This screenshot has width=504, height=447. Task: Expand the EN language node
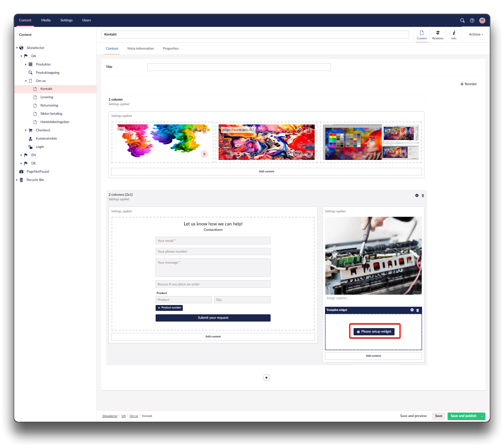(x=21, y=155)
